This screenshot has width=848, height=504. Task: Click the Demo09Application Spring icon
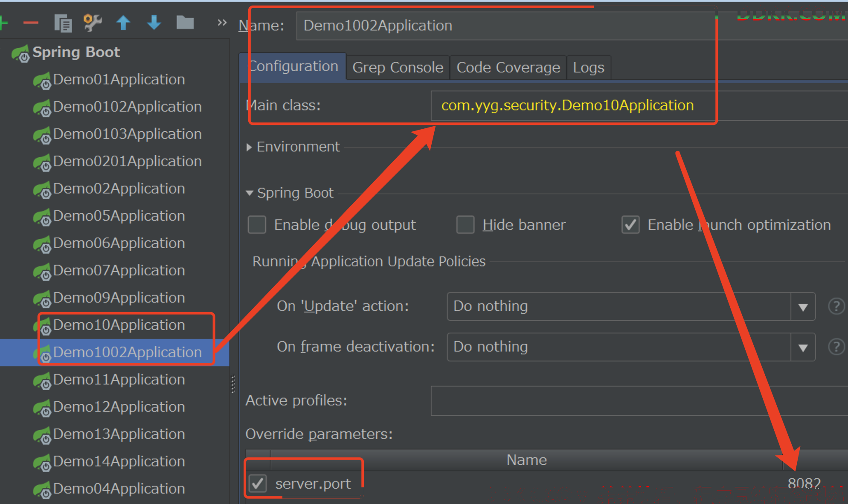[x=42, y=299]
